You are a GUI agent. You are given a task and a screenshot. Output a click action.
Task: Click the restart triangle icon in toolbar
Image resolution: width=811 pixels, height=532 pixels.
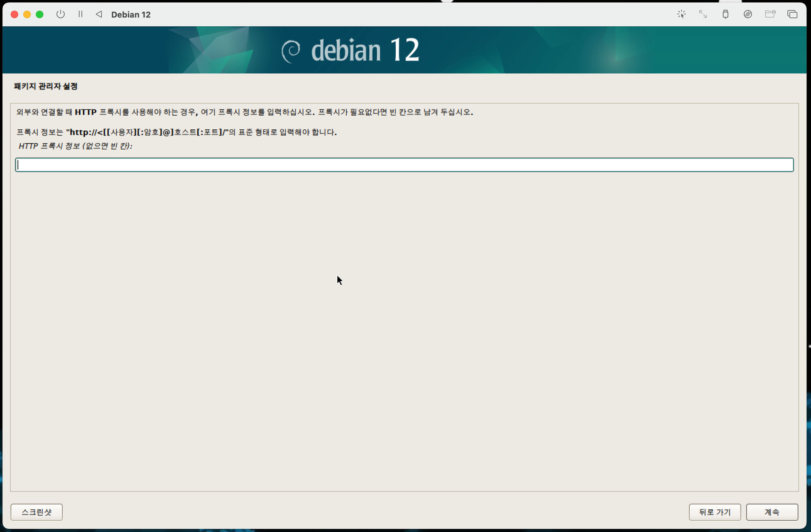click(99, 14)
